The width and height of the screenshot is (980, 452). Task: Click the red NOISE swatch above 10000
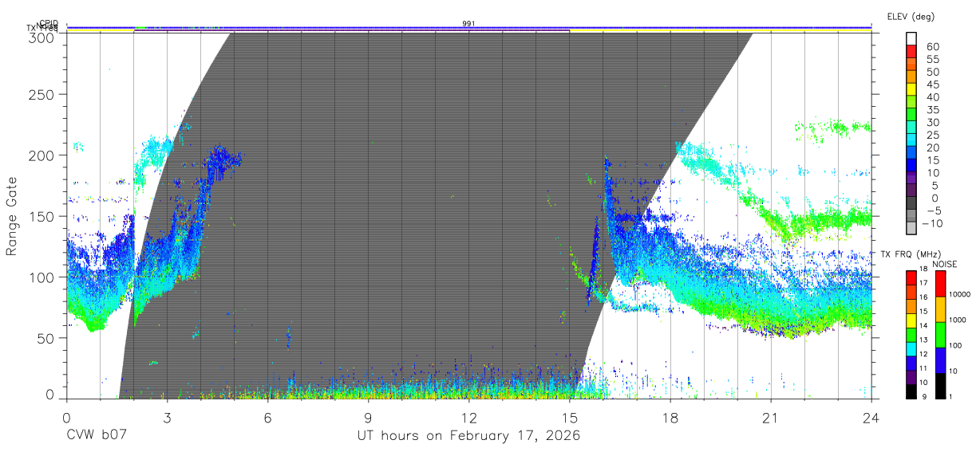[940, 282]
